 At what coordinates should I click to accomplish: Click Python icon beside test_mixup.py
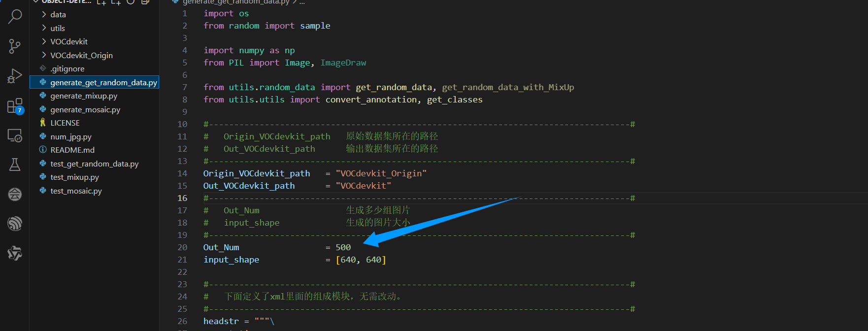43,177
